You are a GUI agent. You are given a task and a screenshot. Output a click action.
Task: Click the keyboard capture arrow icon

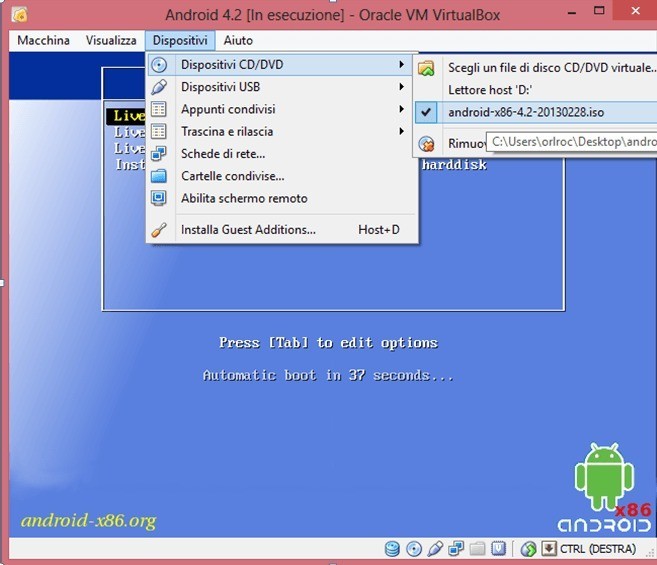pyautogui.click(x=549, y=549)
